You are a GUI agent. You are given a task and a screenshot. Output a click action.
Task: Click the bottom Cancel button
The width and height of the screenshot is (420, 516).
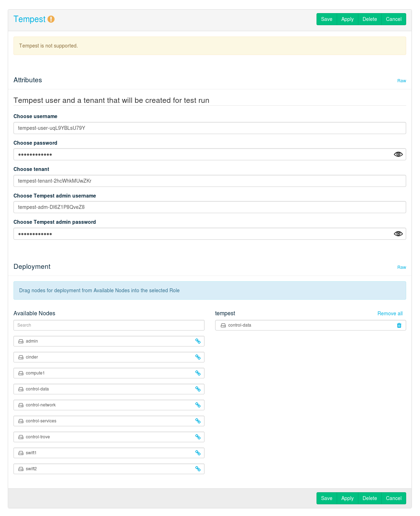[x=393, y=498]
